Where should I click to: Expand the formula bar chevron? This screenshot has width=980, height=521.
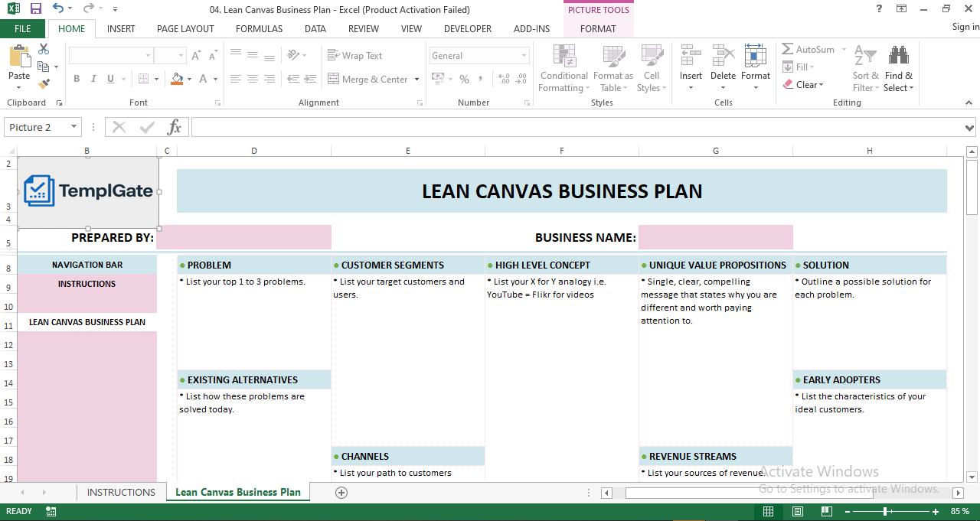click(970, 128)
